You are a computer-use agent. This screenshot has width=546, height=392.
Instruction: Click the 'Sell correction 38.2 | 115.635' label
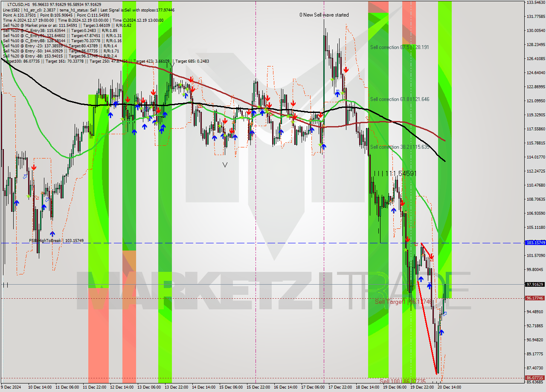click(400, 147)
